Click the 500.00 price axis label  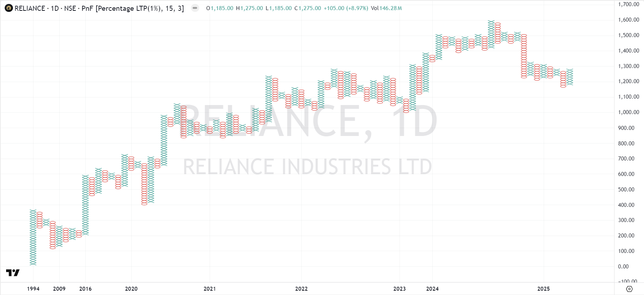pos(626,190)
